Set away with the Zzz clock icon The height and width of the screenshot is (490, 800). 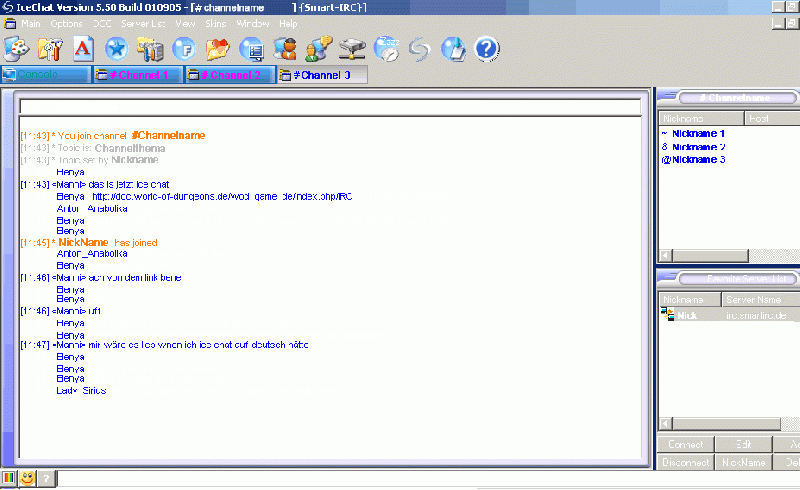[x=386, y=49]
